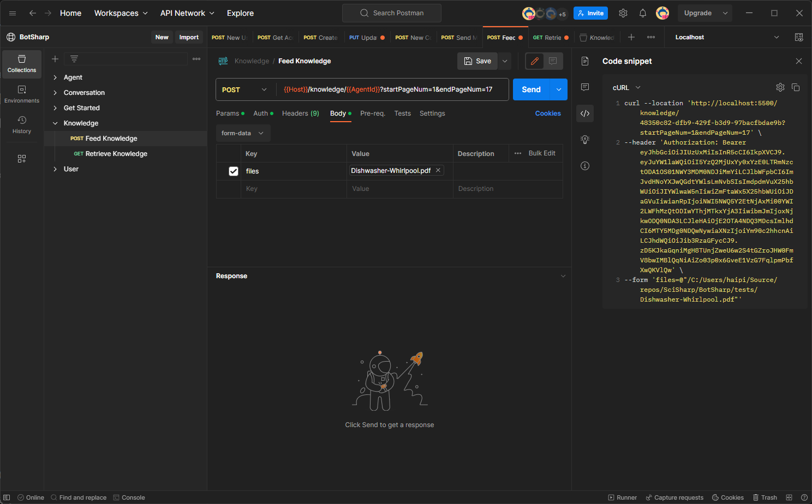This screenshot has height=504, width=812.
Task: Open the Localhost environment selector
Action: pos(727,37)
